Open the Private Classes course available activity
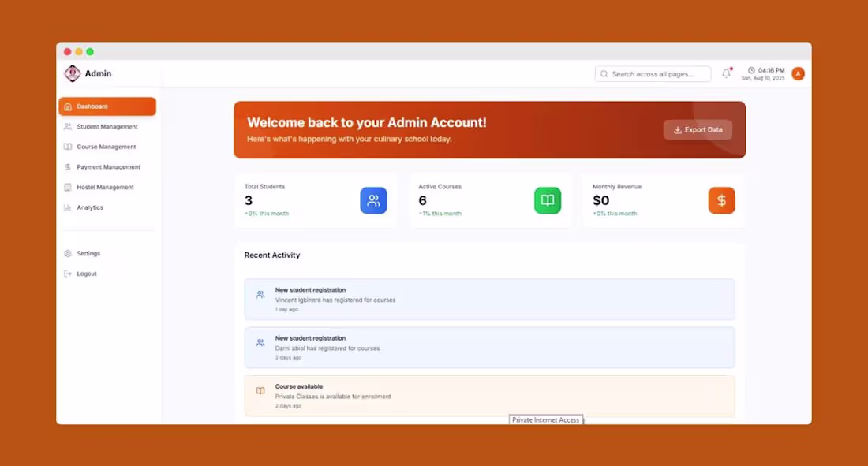This screenshot has height=466, width=868. tap(490, 396)
